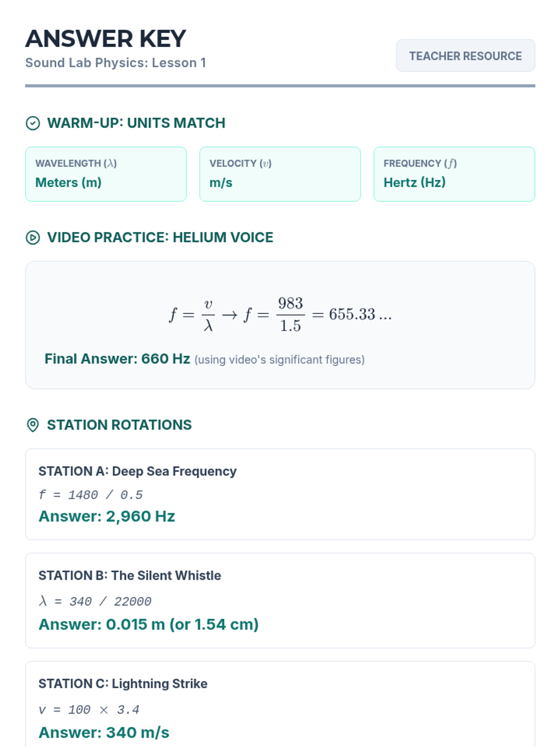Click the checkmark icon beside Warm-Up heading
This screenshot has width=560, height=747.
(x=33, y=123)
